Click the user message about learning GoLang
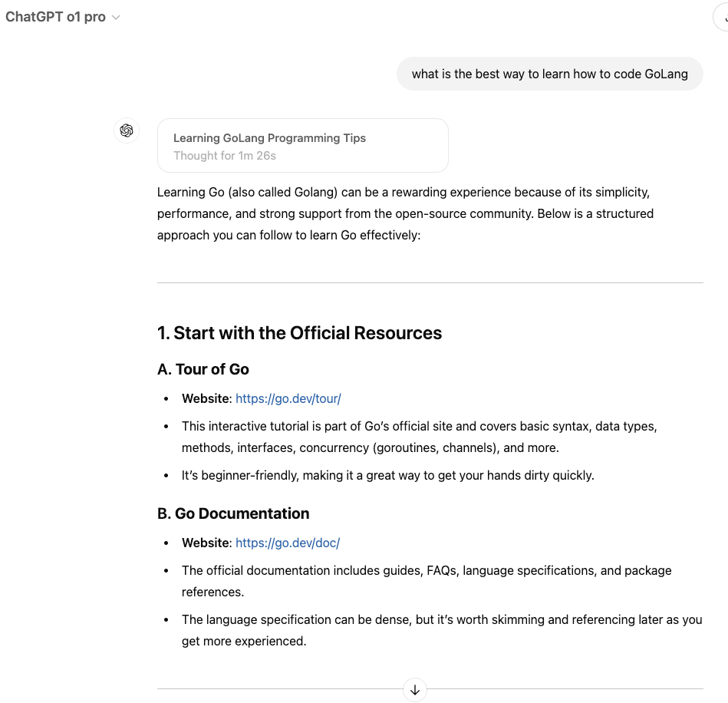 click(x=550, y=74)
